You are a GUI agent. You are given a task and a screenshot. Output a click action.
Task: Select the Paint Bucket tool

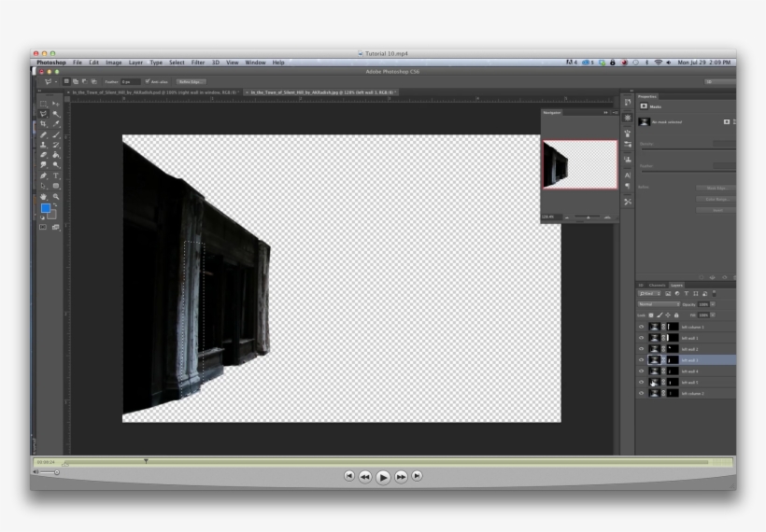click(56, 155)
